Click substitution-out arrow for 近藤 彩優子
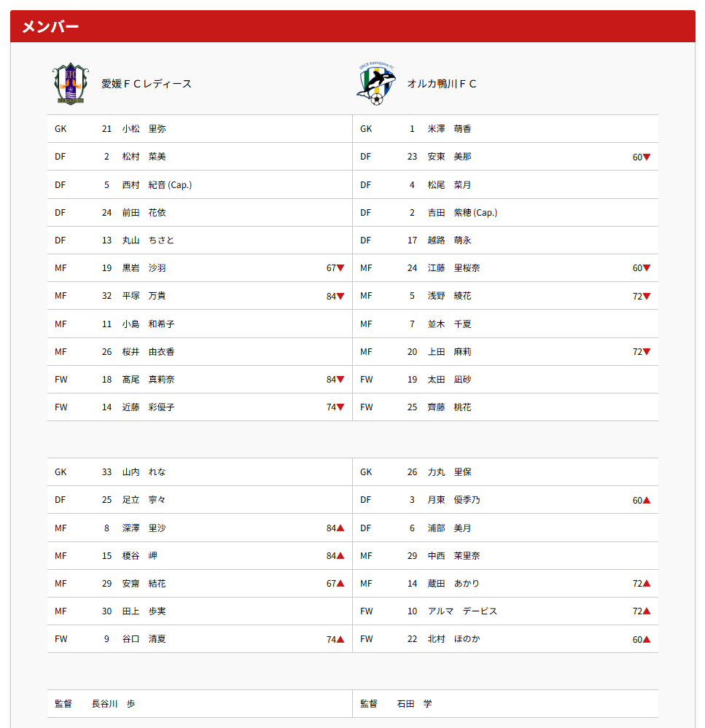This screenshot has height=728, width=705. (x=340, y=407)
